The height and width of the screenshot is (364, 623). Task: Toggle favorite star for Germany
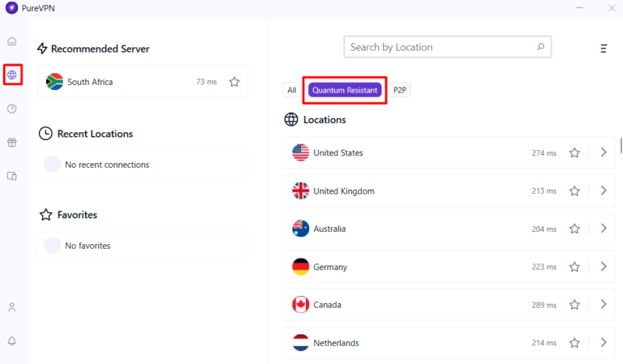574,267
